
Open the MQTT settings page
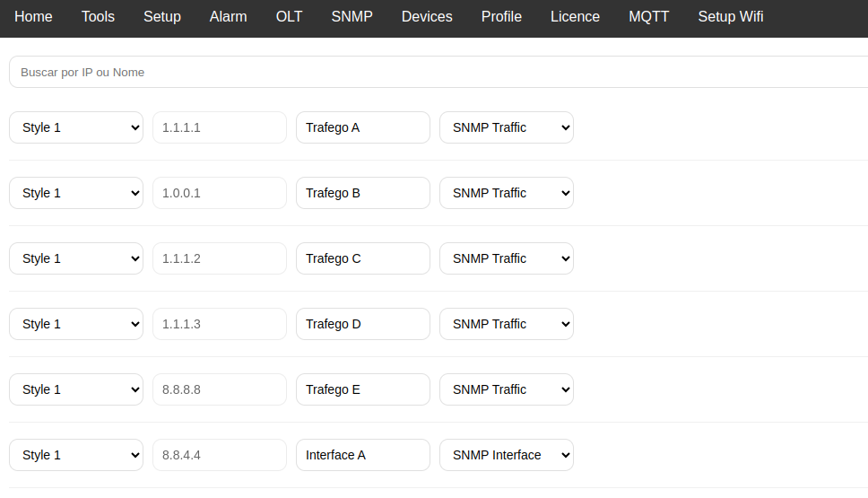click(648, 16)
